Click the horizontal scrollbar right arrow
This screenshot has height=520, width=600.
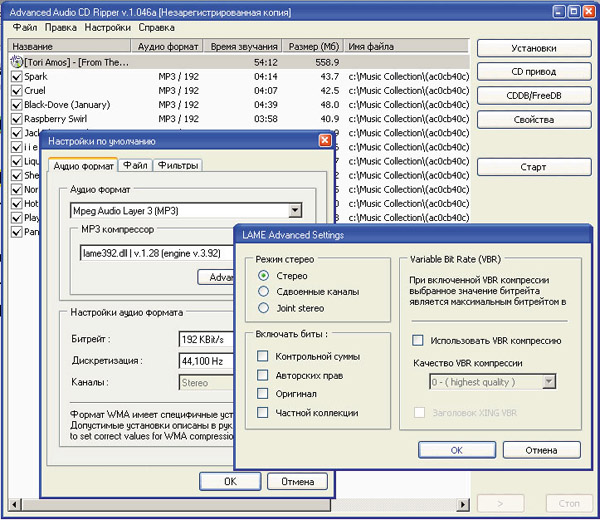pyautogui.click(x=463, y=504)
